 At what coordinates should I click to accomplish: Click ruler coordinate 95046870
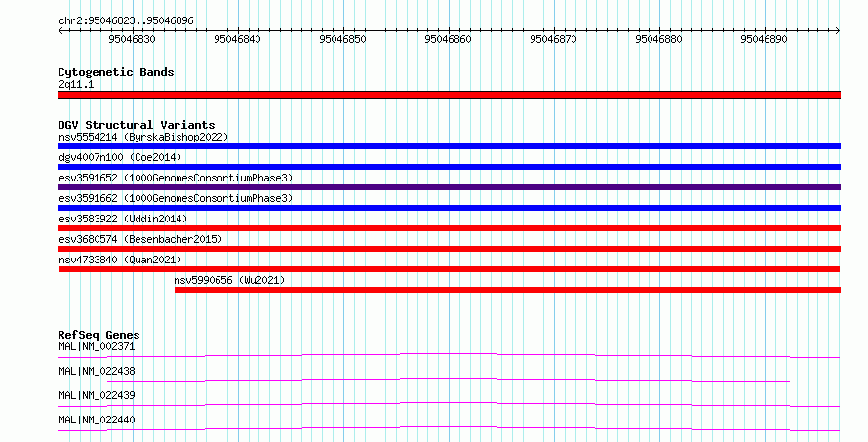point(553,39)
